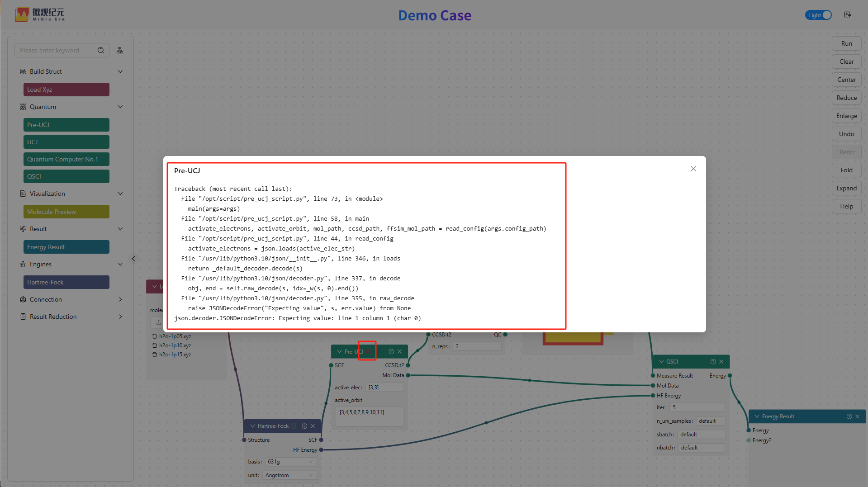Screen dimensions: 868x487
Task: Click the Undo button
Action: point(846,134)
